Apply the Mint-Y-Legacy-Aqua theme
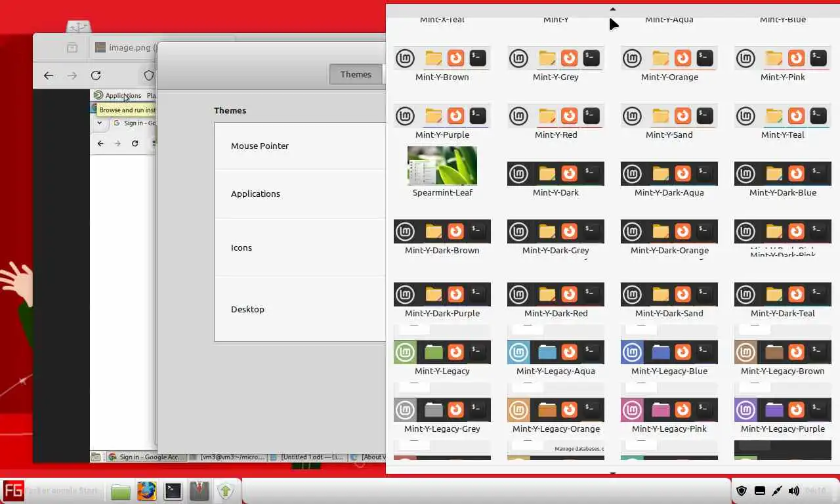 pos(556,352)
